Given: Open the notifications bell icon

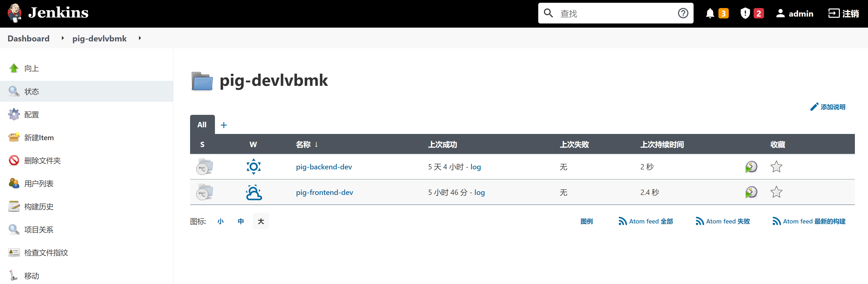Looking at the screenshot, I should (710, 14).
